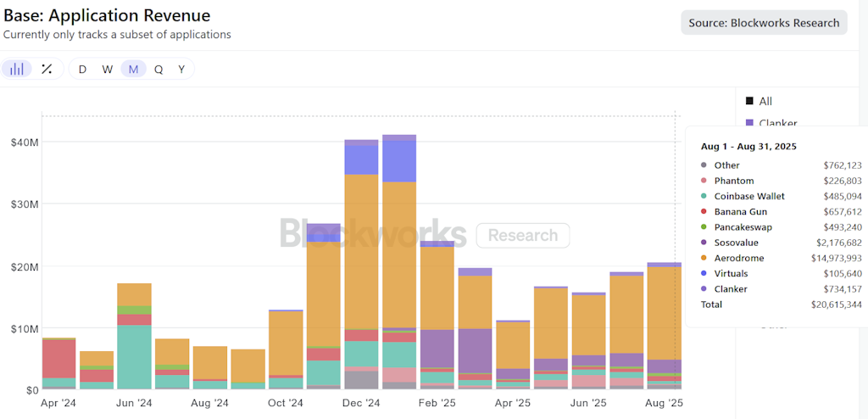
Task: Click the Apr '24 red Banana Gun segment
Action: 58,359
